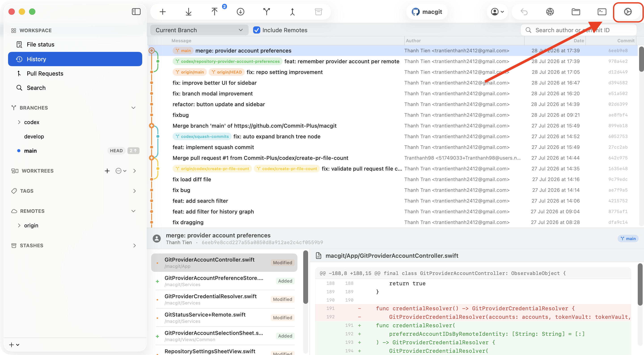Open the globe remote web icon
The height and width of the screenshot is (355, 644).
[550, 11]
